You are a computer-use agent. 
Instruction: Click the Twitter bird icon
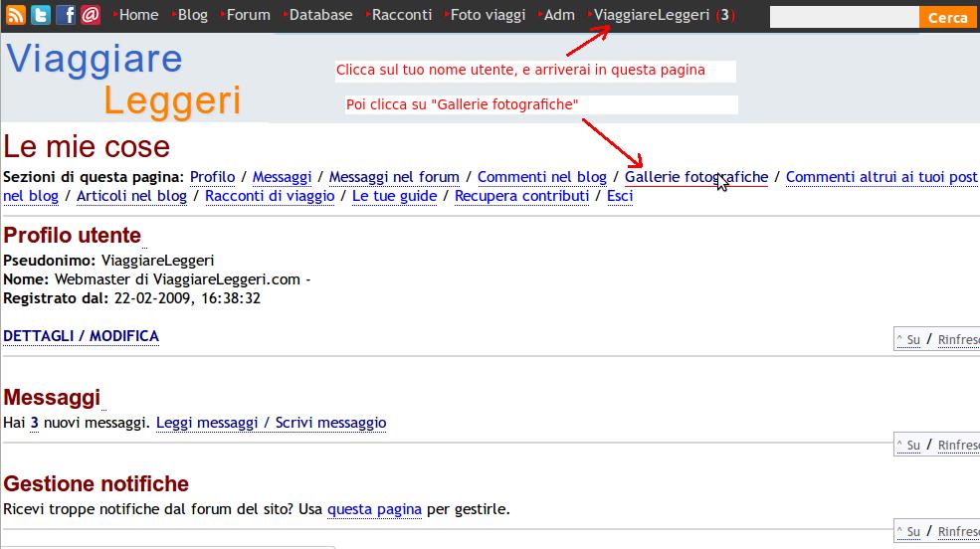pyautogui.click(x=41, y=15)
